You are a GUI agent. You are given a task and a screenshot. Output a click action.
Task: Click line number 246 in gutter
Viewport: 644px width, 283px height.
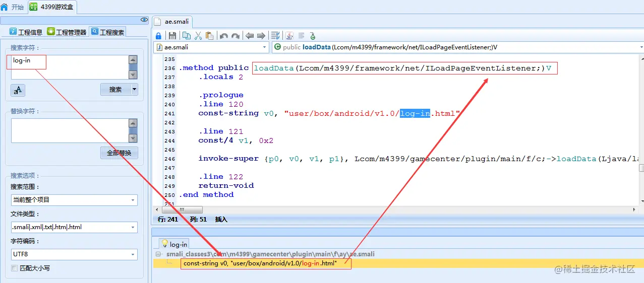pos(169,159)
